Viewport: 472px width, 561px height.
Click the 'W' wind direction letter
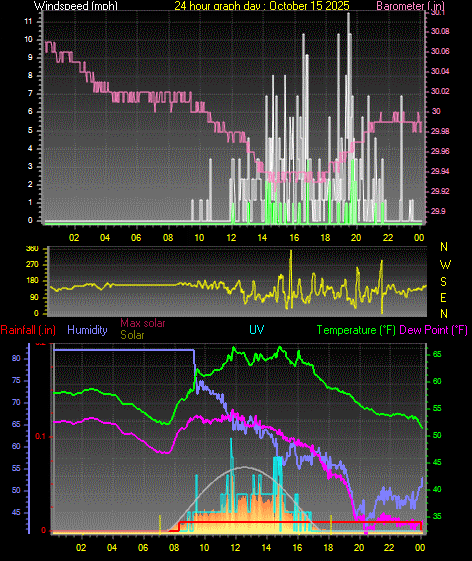pos(445,265)
